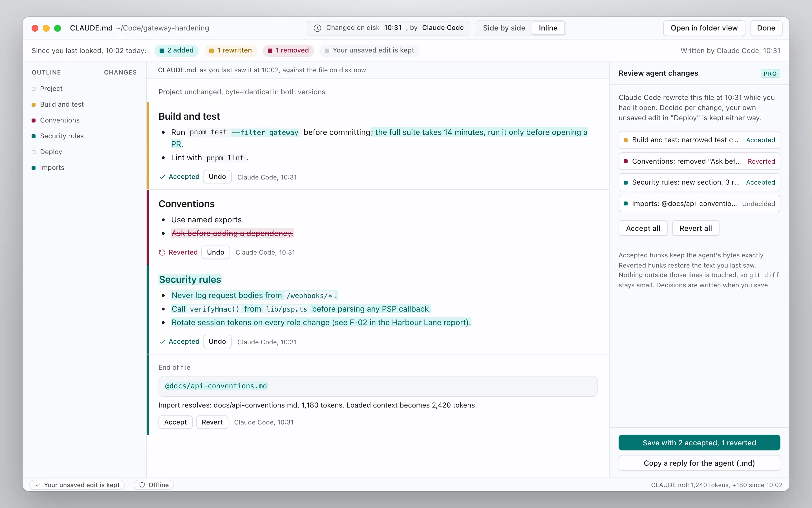This screenshot has height=508, width=812.
Task: Open the 'Build and test: narrowed test' change card
Action: (x=699, y=140)
